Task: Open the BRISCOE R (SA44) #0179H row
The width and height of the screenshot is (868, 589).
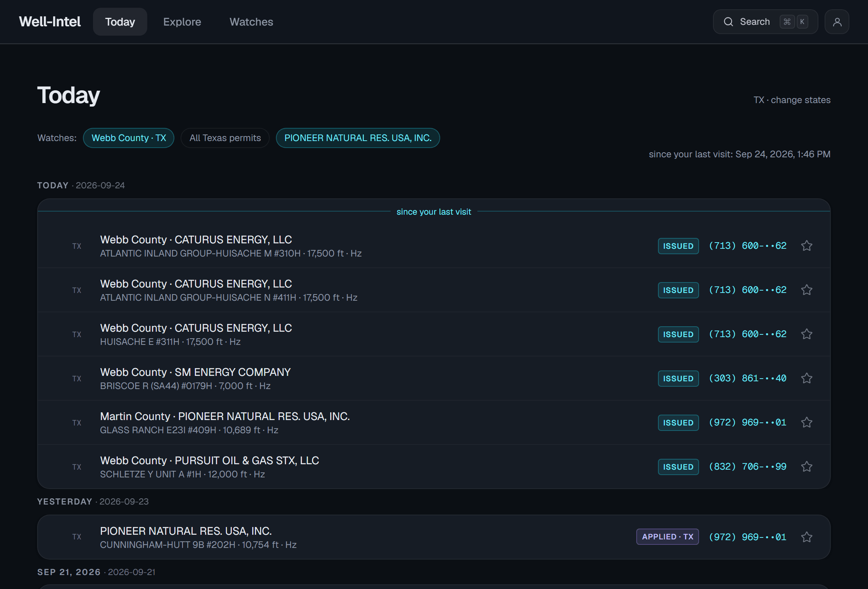Action: [x=434, y=379]
